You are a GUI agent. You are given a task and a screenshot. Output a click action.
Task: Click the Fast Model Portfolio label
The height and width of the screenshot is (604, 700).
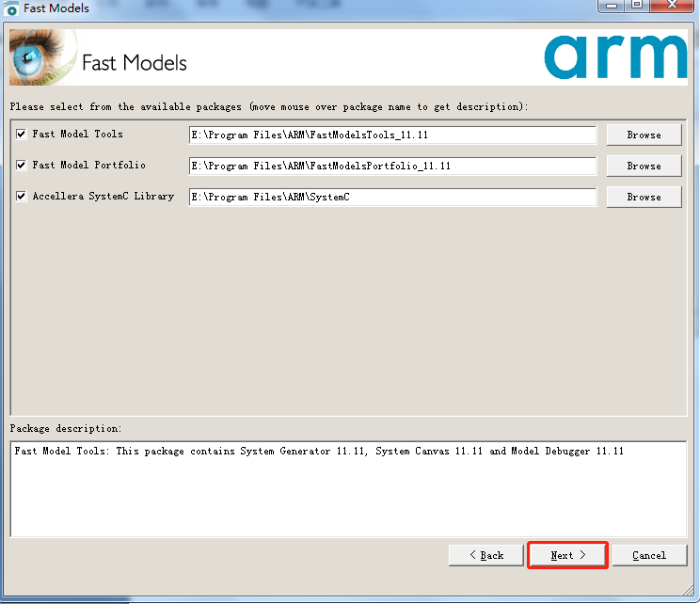tap(88, 166)
